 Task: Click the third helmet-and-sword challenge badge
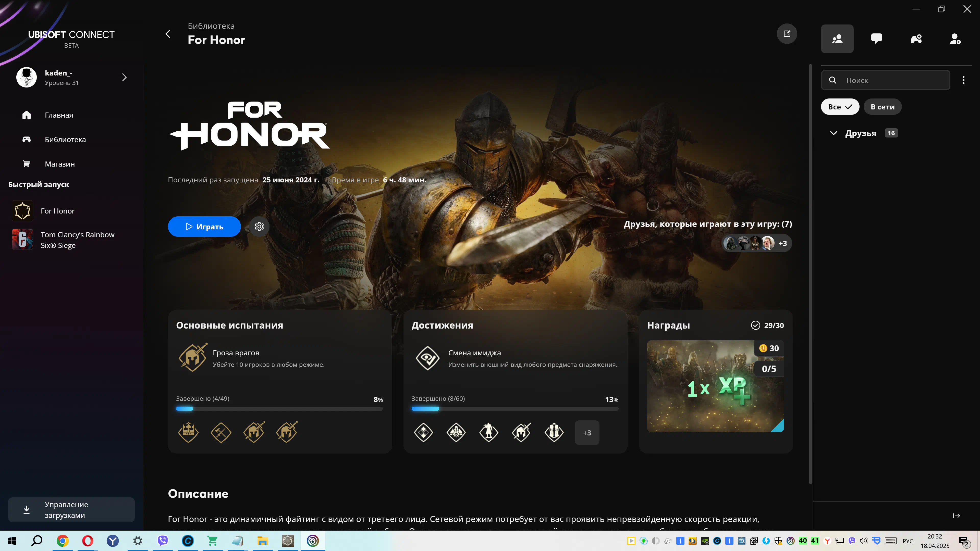[254, 432]
